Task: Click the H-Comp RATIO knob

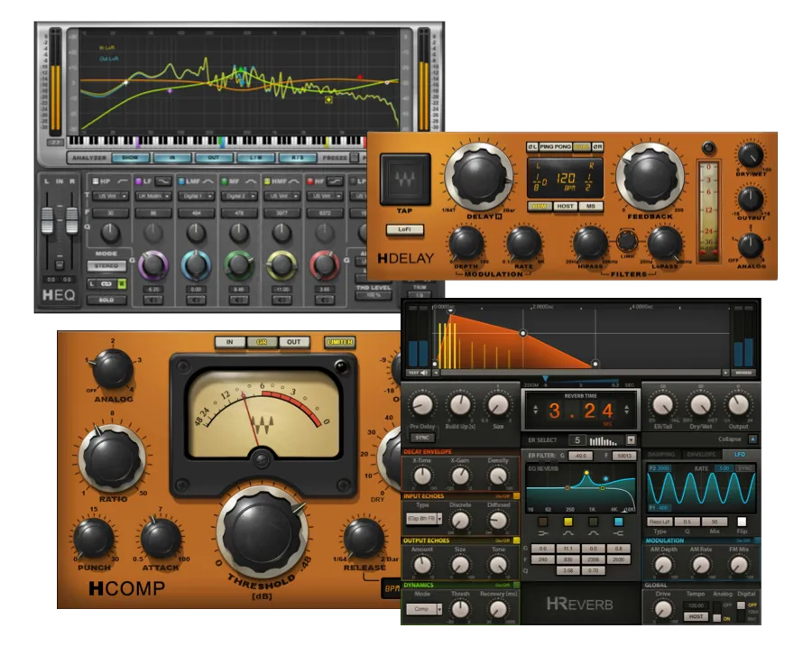Action: [x=113, y=458]
